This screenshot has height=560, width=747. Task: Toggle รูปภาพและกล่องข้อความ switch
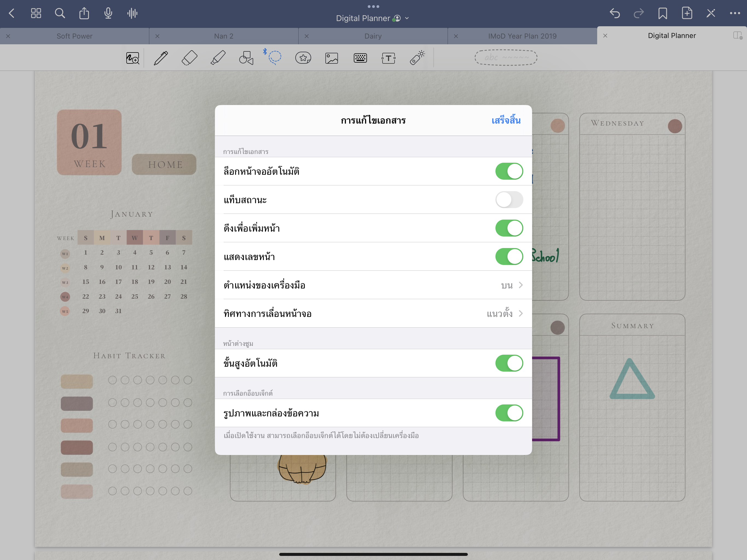click(x=509, y=413)
